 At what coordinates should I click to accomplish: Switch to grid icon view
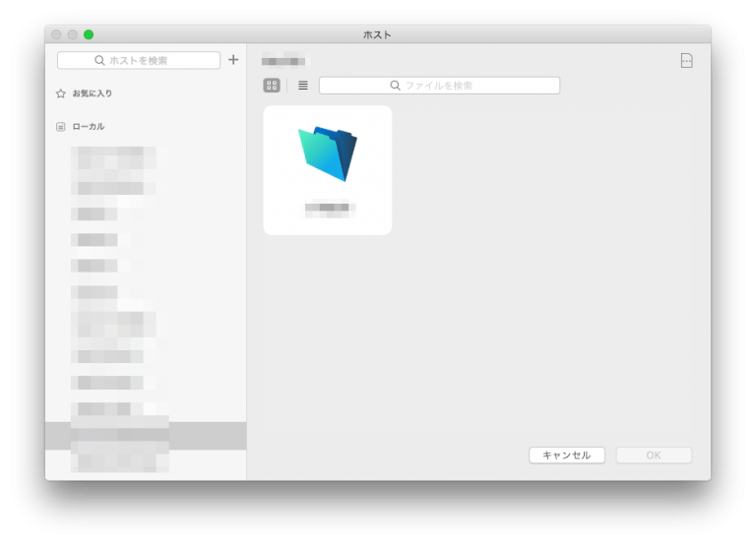[x=272, y=86]
